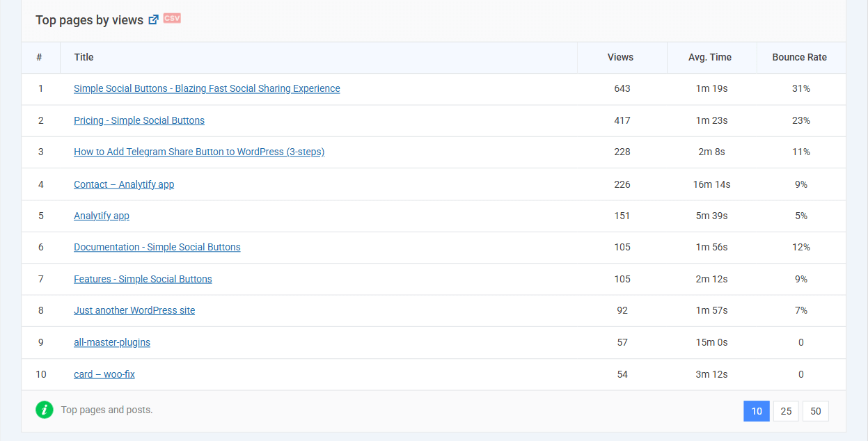Open all-master-plugins link
This screenshot has width=868, height=441.
click(112, 342)
